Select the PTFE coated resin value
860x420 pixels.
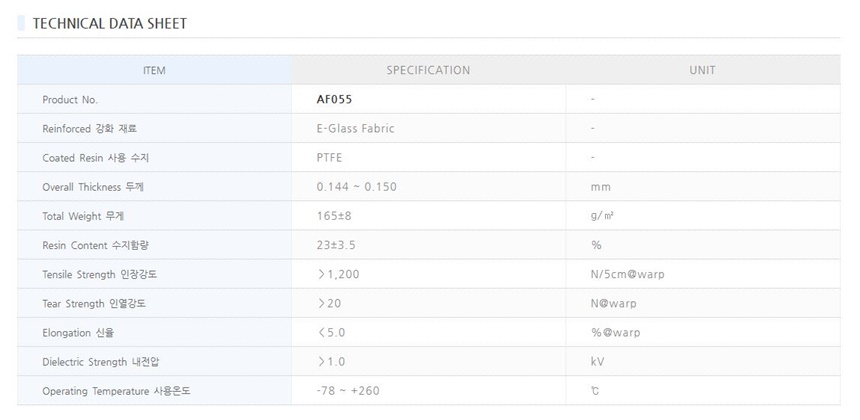pos(328,158)
